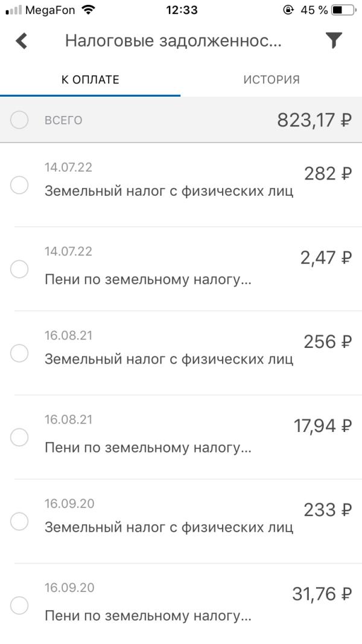Select the К оплате tab
362x644 pixels.
point(91,80)
